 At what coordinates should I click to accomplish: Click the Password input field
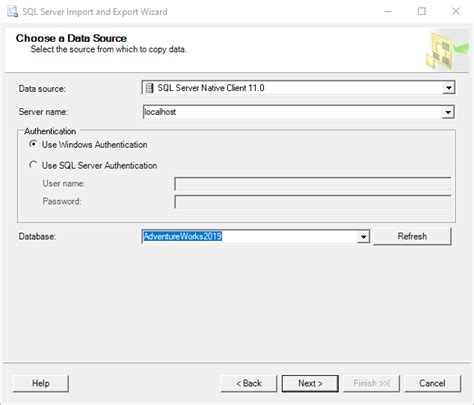coord(313,202)
